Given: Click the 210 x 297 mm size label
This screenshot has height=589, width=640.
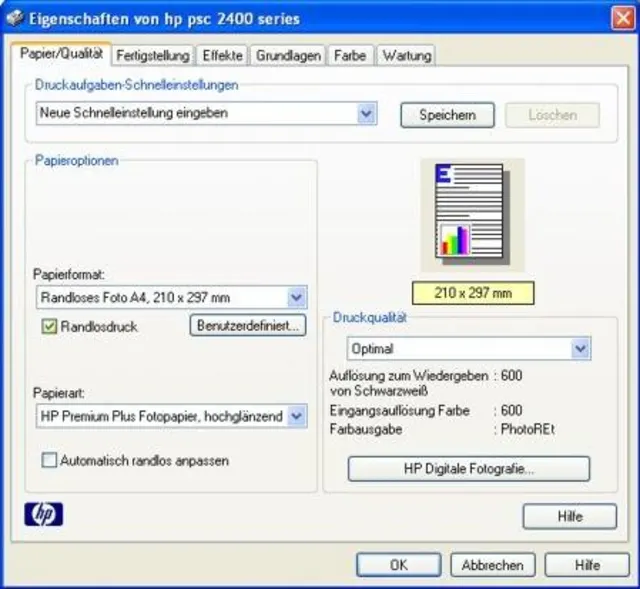Looking at the screenshot, I should [x=473, y=293].
